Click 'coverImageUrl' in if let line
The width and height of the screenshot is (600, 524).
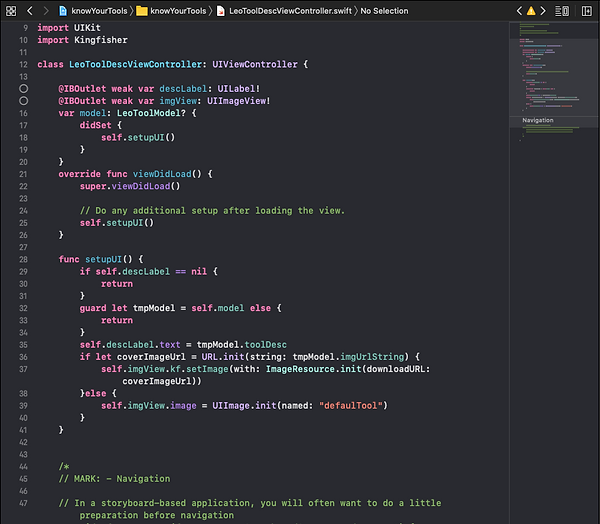[151, 357]
